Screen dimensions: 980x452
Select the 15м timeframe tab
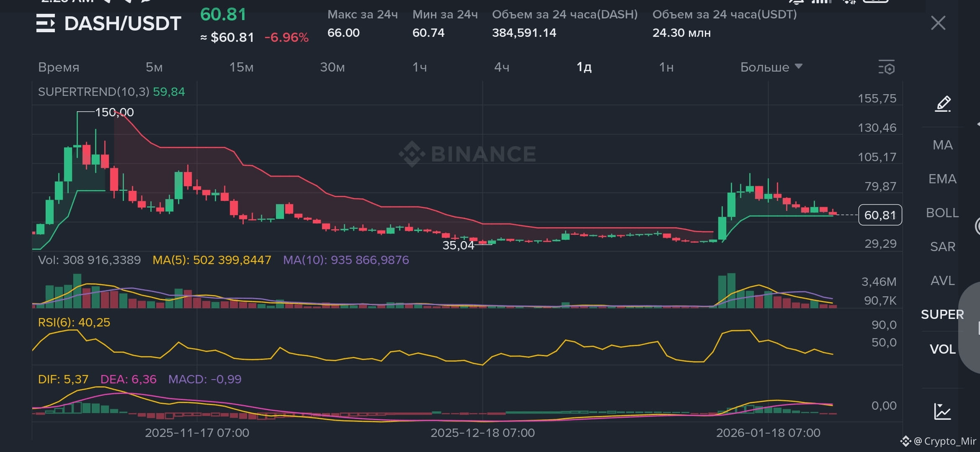pyautogui.click(x=241, y=67)
